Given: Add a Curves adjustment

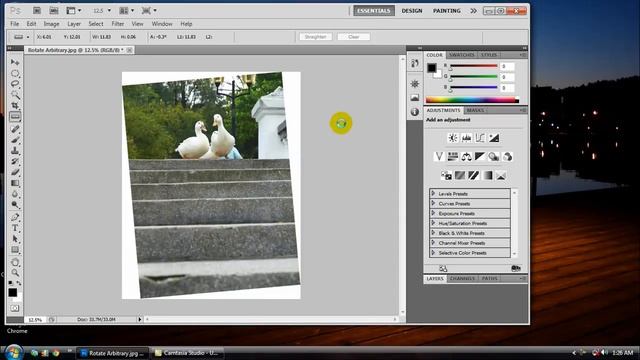Looking at the screenshot, I should [480, 138].
